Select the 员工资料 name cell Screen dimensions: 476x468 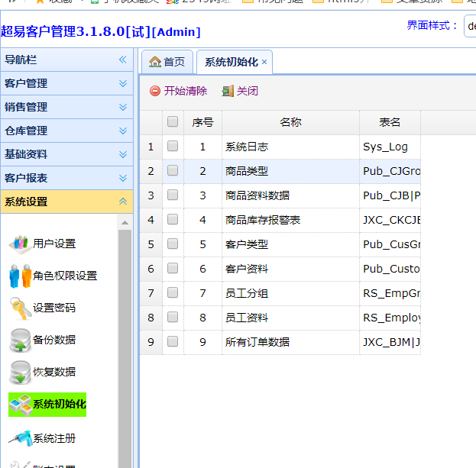[290, 318]
